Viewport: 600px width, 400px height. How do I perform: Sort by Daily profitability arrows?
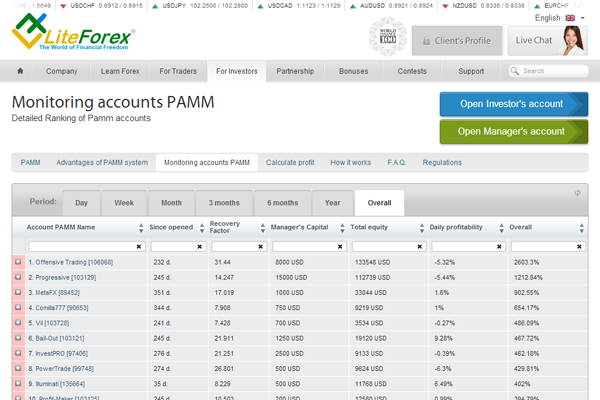501,228
